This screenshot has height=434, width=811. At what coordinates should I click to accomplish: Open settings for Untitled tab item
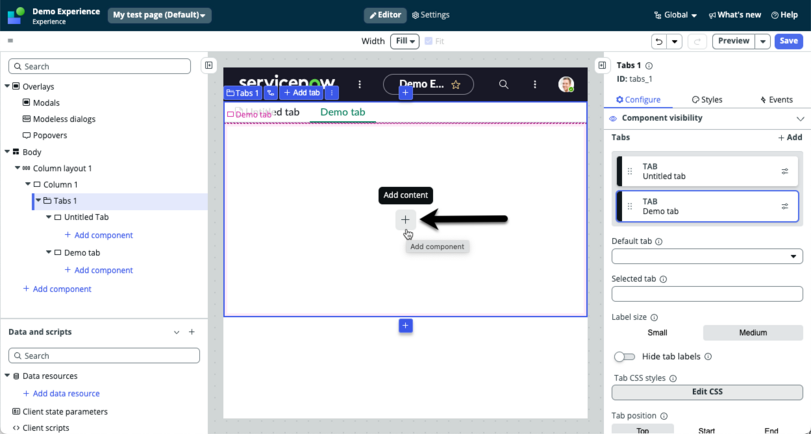click(785, 171)
